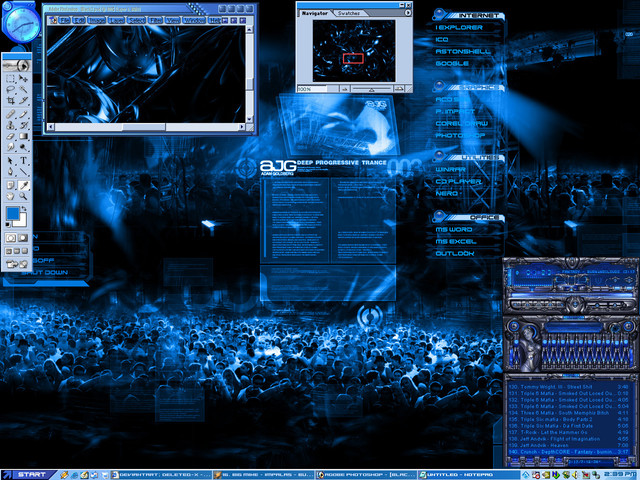Enable standard edit mode
640x480 pixels.
(x=11, y=238)
